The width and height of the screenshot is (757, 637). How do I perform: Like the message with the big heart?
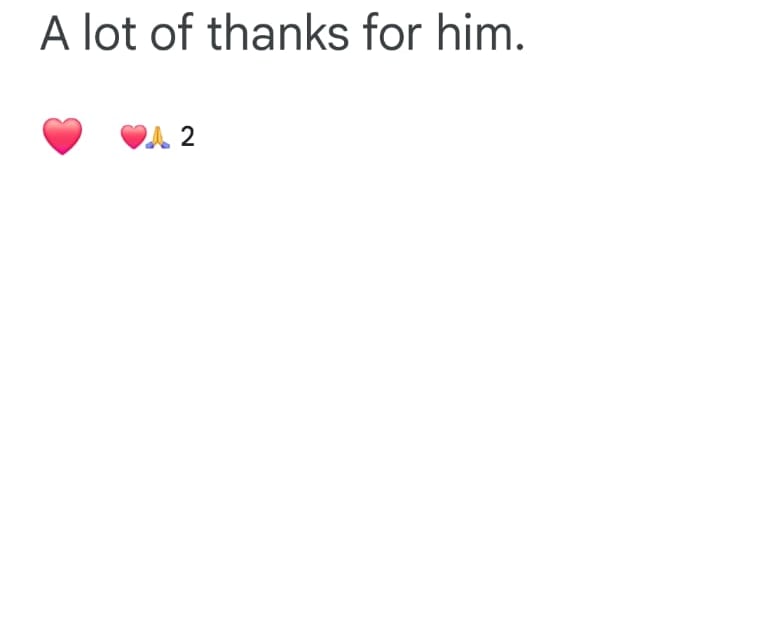click(x=62, y=136)
